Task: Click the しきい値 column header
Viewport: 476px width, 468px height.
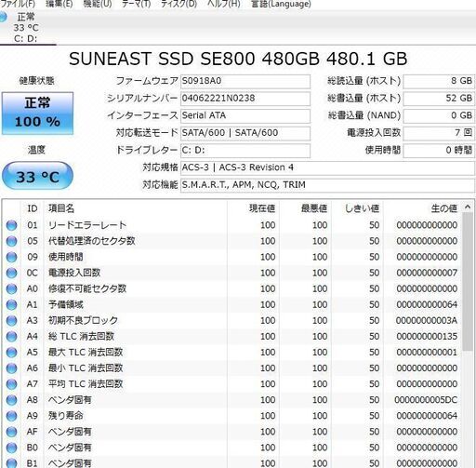Action: [x=357, y=208]
